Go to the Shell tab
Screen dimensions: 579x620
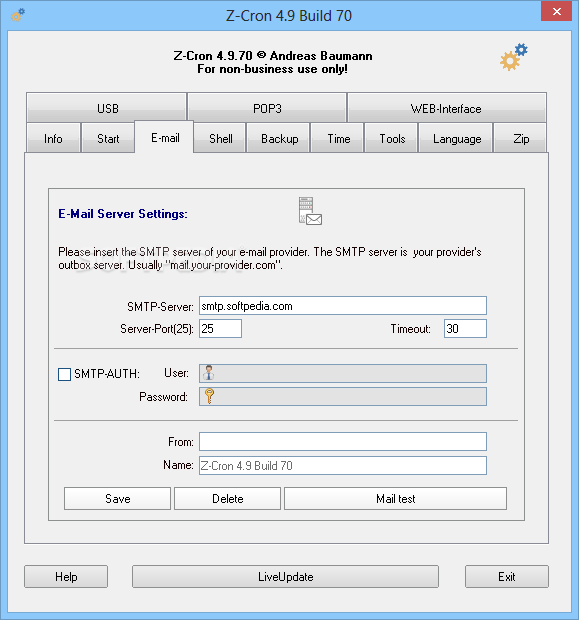pos(220,138)
